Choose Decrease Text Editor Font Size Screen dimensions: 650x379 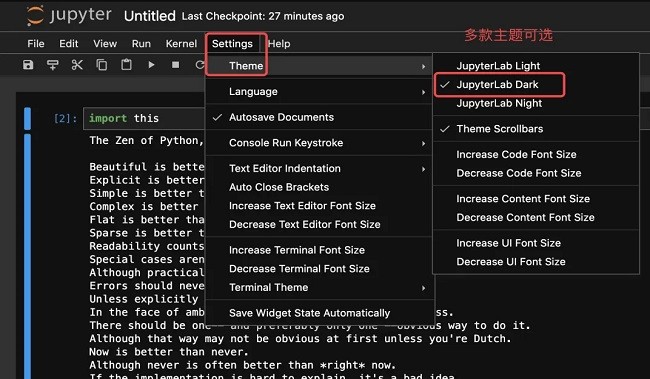[319, 224]
